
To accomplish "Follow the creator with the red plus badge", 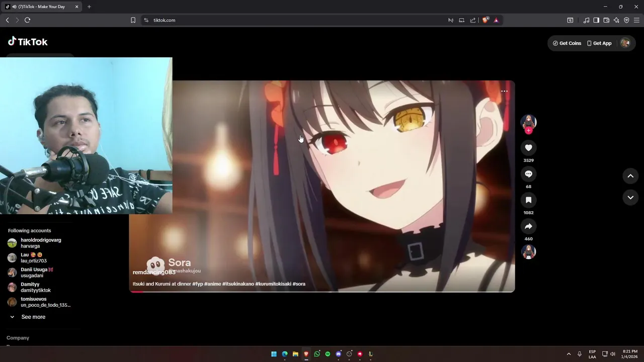I will point(528,131).
